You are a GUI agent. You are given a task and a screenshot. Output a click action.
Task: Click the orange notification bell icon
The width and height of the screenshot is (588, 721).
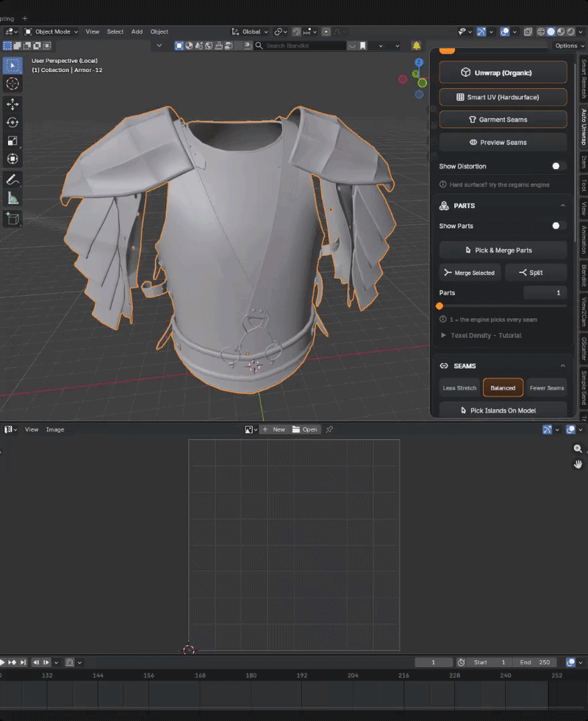coord(417,46)
